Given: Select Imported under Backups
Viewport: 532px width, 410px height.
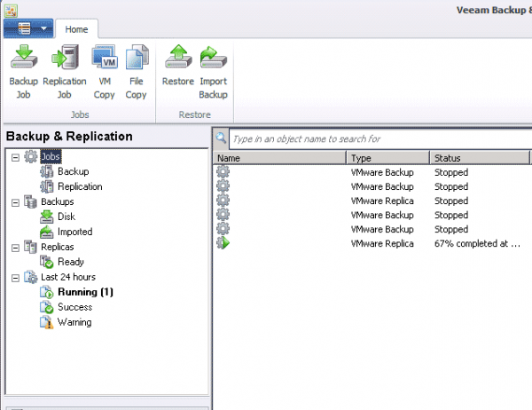Looking at the screenshot, I should click(75, 232).
